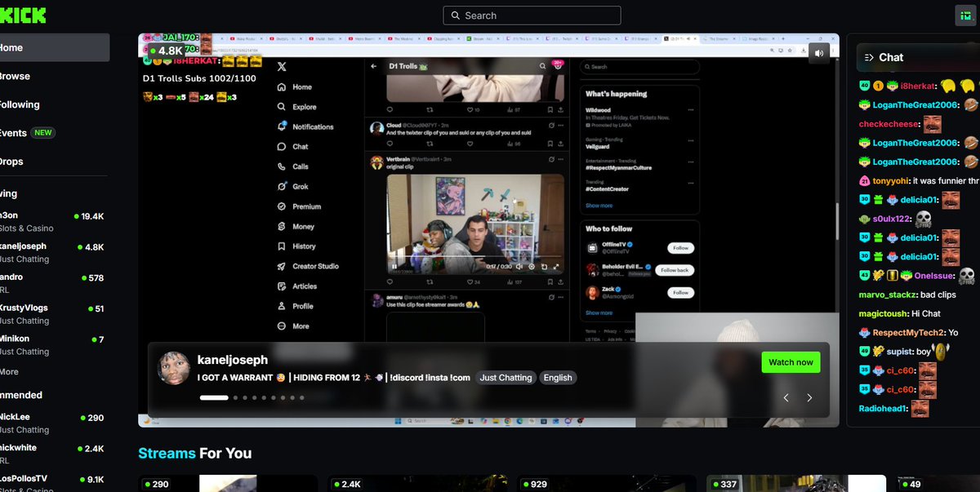980x492 pixels.
Task: Click Creator Studio icon in streamed X sidebar
Action: (282, 266)
